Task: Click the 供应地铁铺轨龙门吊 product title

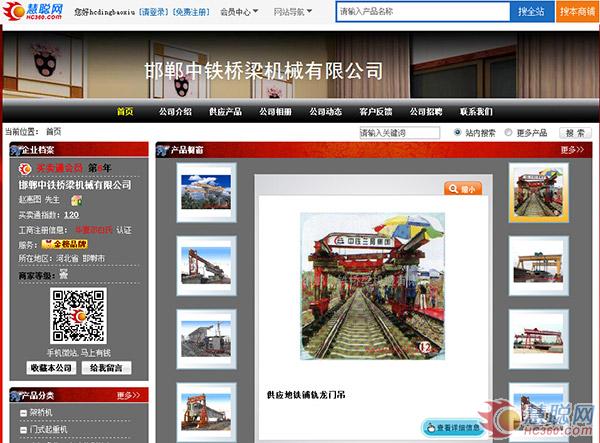Action: pos(306,394)
